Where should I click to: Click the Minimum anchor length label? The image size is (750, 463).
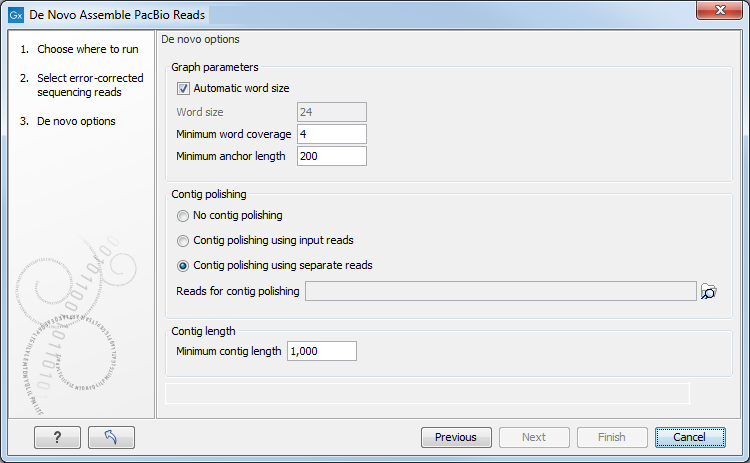point(231,156)
